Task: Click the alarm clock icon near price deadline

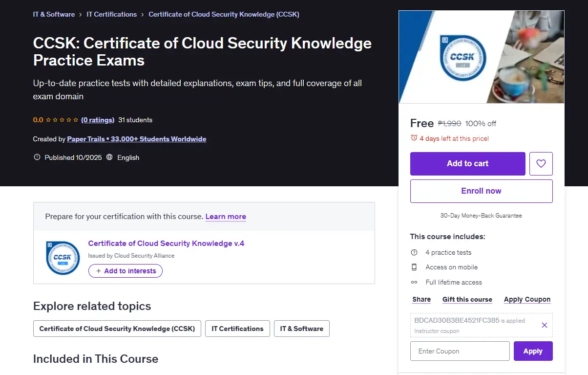Action: pyautogui.click(x=414, y=138)
